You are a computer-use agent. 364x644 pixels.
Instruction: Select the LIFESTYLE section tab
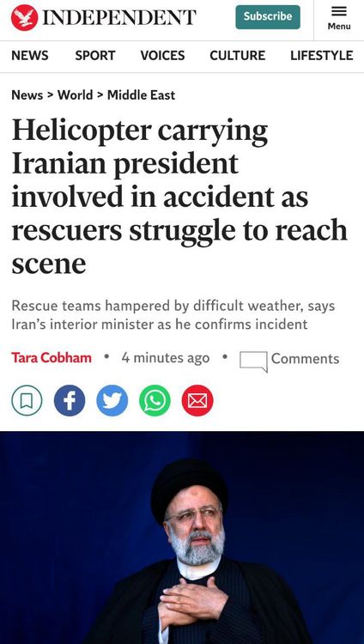tap(322, 56)
